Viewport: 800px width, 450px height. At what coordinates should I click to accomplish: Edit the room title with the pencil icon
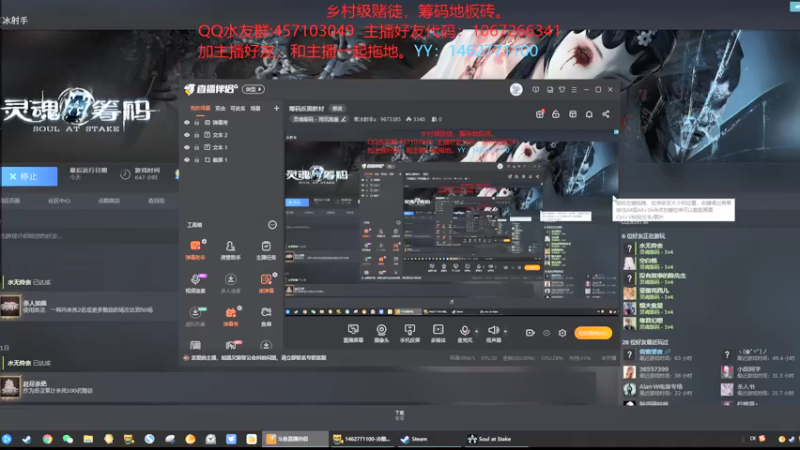pyautogui.click(x=343, y=119)
